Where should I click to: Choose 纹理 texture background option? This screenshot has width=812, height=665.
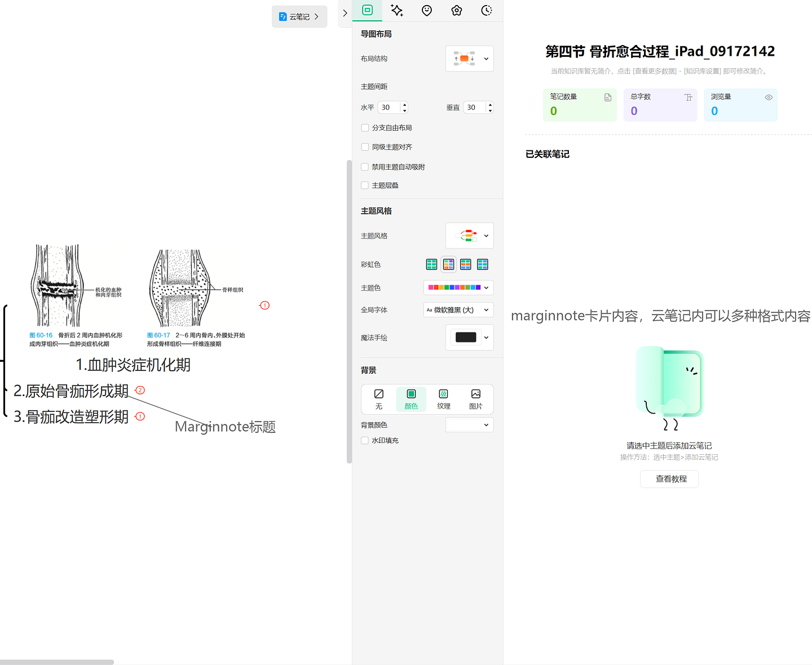click(x=444, y=399)
